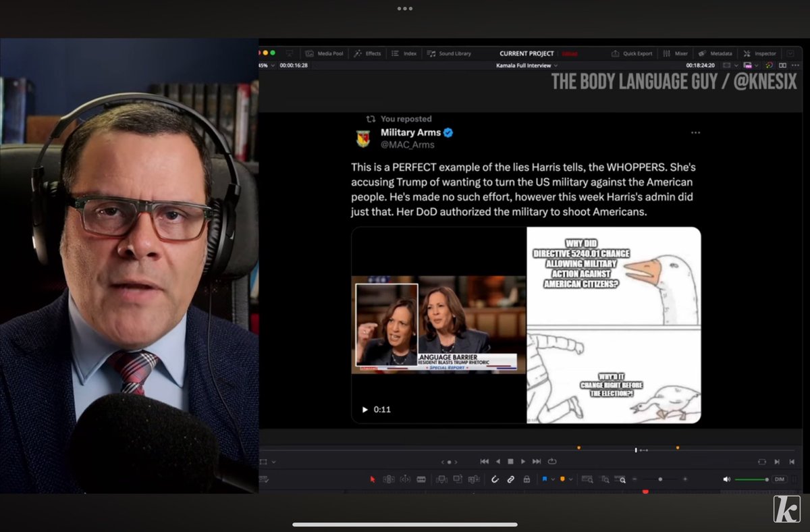The image size is (810, 532).
Task: Toggle the position lock icon
Action: [x=526, y=479]
